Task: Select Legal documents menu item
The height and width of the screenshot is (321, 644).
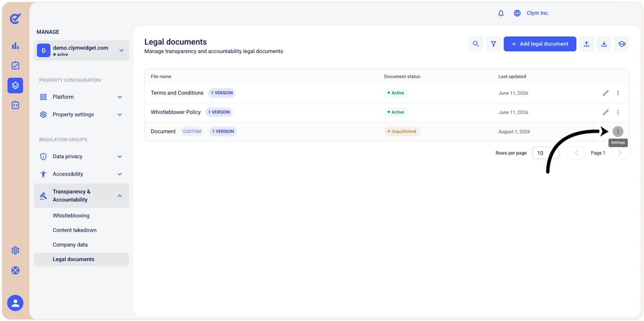Action: pos(81,259)
